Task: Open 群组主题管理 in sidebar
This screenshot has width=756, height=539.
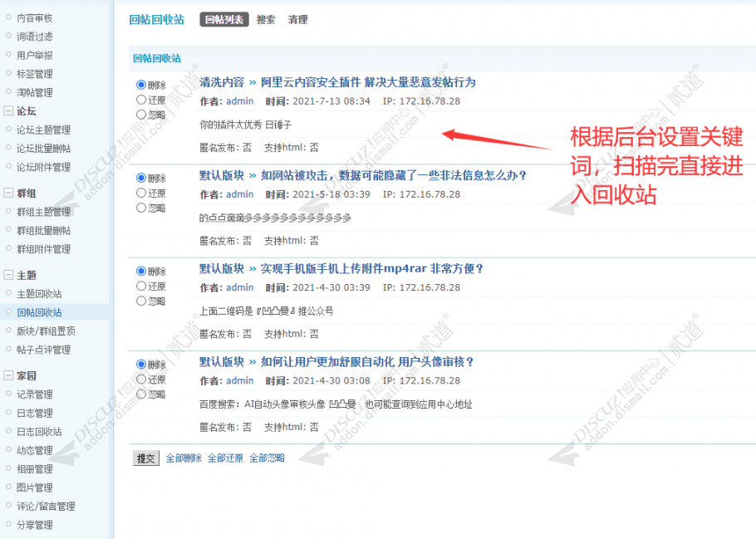Action: click(x=43, y=212)
